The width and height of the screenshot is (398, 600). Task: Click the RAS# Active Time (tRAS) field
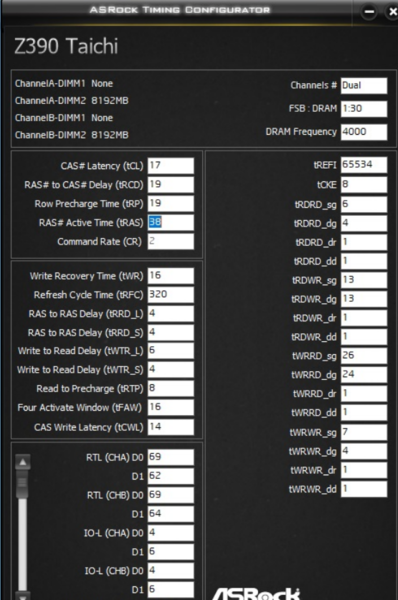[x=171, y=222]
